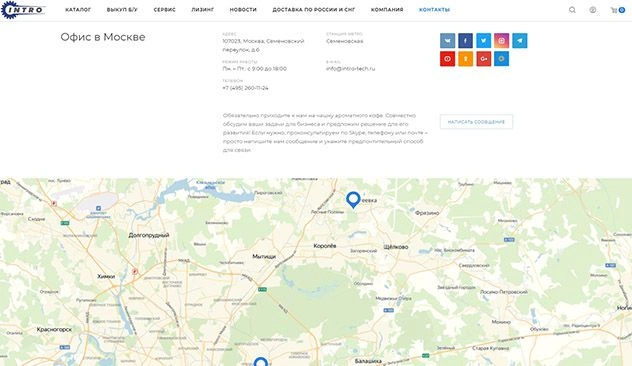The height and width of the screenshot is (366, 632).
Task: Click the INTRO logo
Action: click(x=23, y=10)
